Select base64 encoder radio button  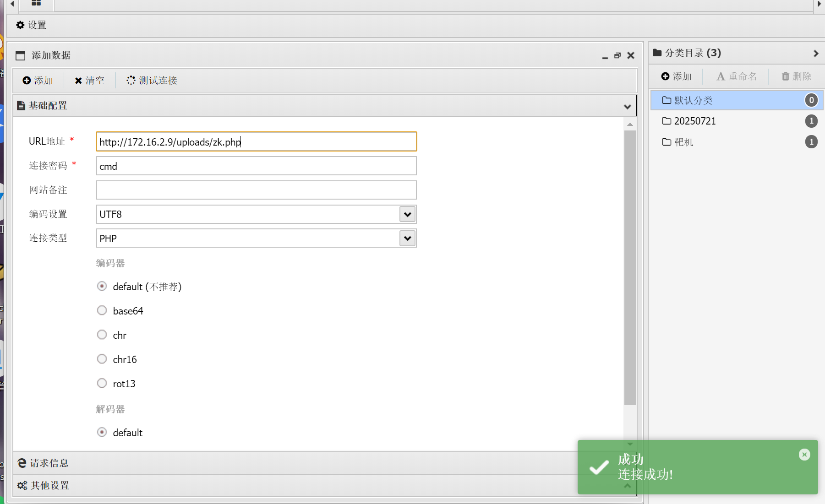[102, 310]
